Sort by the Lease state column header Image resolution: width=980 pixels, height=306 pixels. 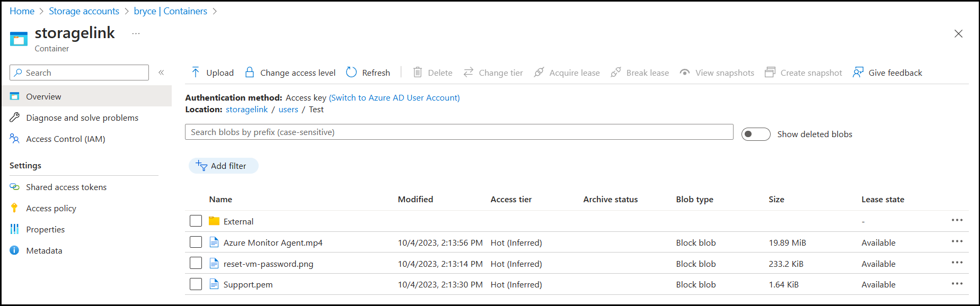click(x=882, y=199)
